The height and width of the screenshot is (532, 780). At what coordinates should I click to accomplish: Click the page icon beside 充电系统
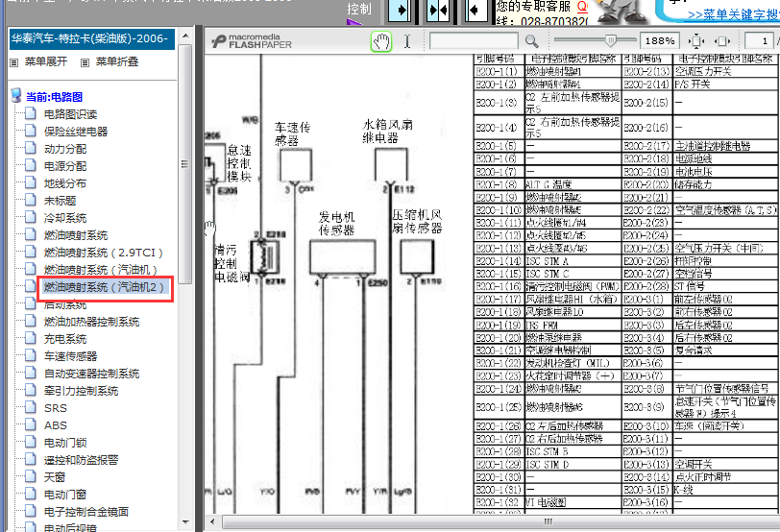(x=31, y=338)
